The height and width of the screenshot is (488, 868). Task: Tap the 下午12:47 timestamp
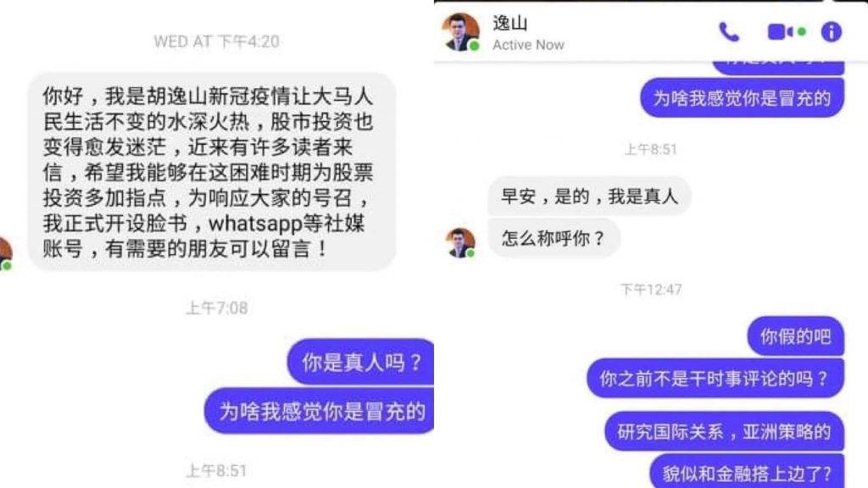click(651, 290)
